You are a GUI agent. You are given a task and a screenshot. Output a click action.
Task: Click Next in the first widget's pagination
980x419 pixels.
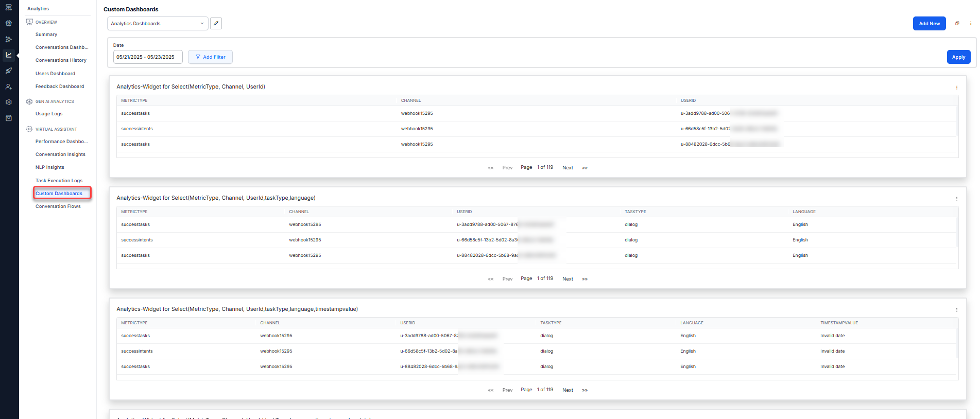[568, 168]
